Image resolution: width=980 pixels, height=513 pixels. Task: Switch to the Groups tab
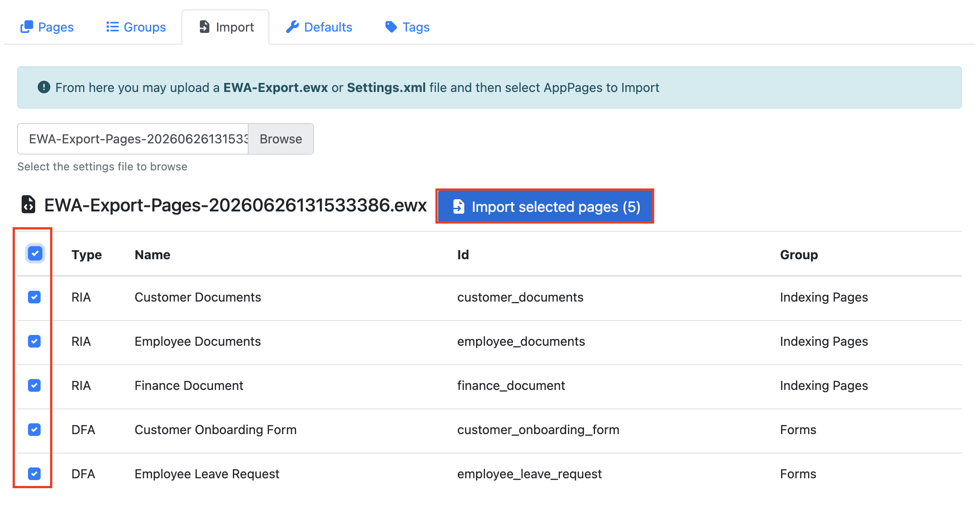point(136,27)
